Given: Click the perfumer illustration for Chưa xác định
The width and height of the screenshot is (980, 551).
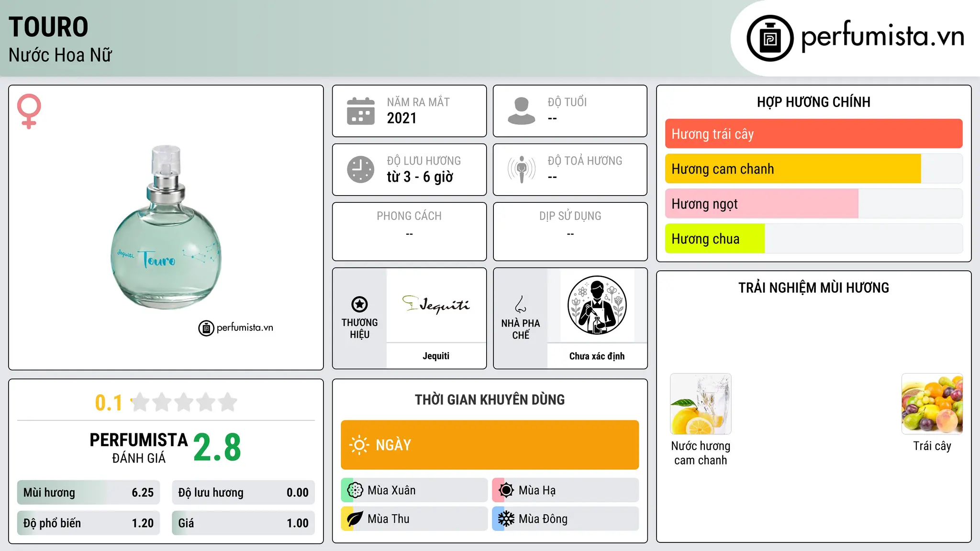Looking at the screenshot, I should pos(597,305).
